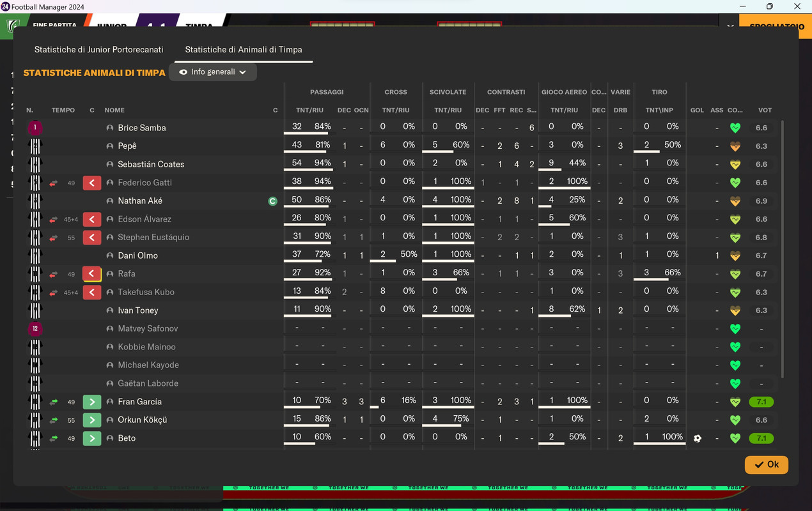Click the red substituted-off arrow for Takefusa Kubo
The image size is (812, 511).
pos(92,292)
